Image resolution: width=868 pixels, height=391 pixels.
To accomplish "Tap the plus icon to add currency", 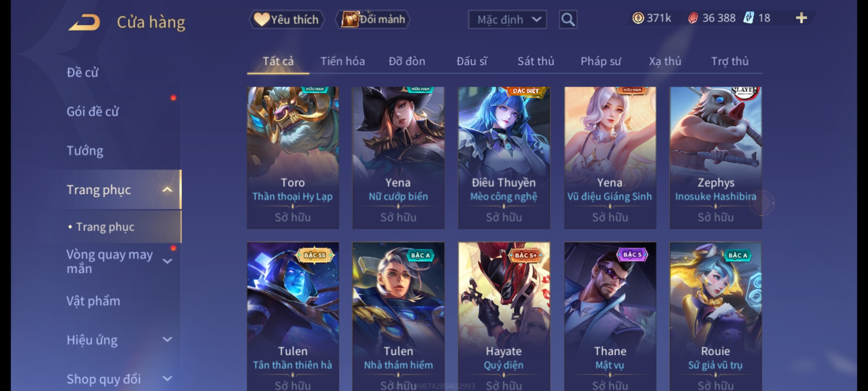I will pyautogui.click(x=801, y=18).
